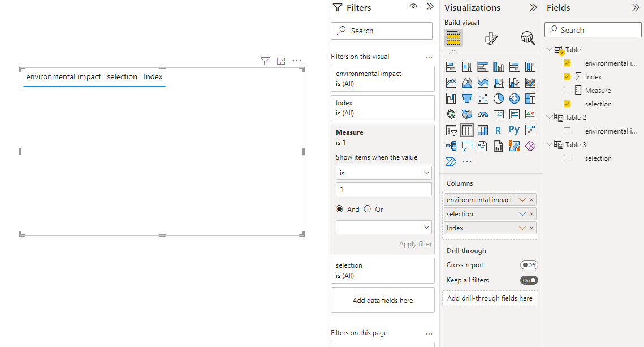Open environmental impact column field chevron
Viewport: 644px width, 347px height.
coord(522,200)
